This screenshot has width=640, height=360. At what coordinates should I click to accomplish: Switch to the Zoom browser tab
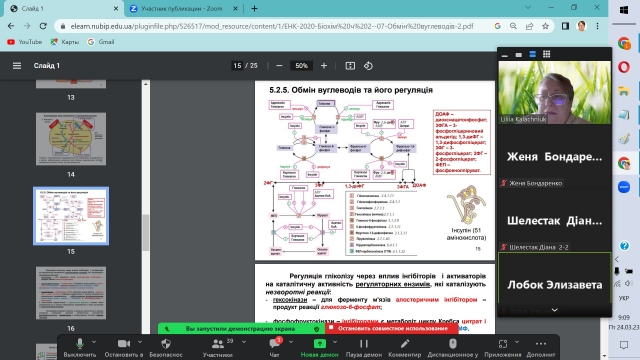click(182, 9)
